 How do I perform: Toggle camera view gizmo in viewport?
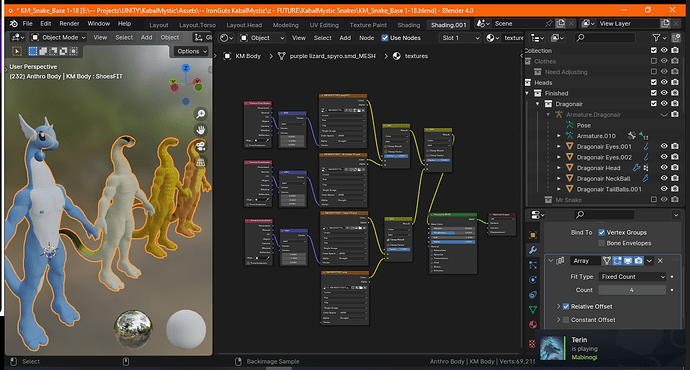point(201,146)
